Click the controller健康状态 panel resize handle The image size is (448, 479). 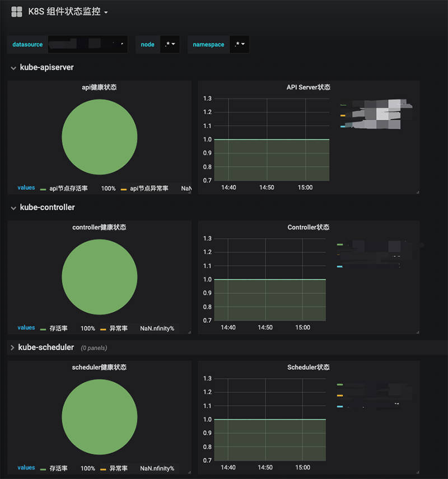tap(190, 332)
